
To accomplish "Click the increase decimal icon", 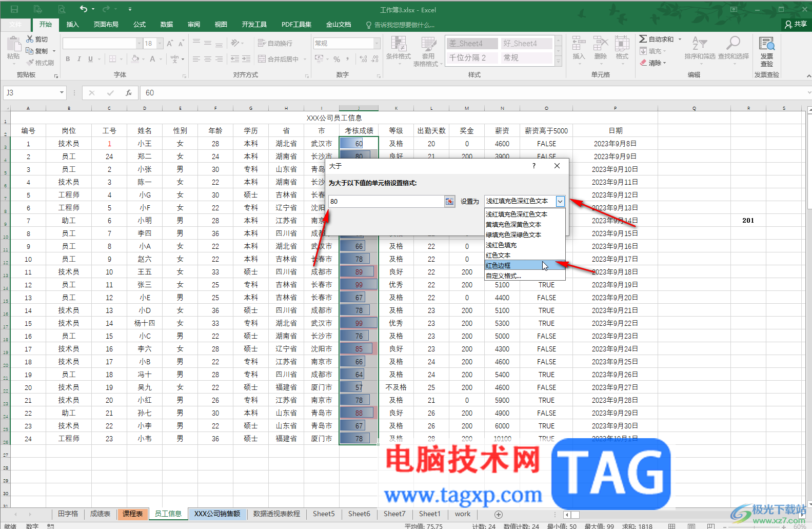I will [364, 59].
